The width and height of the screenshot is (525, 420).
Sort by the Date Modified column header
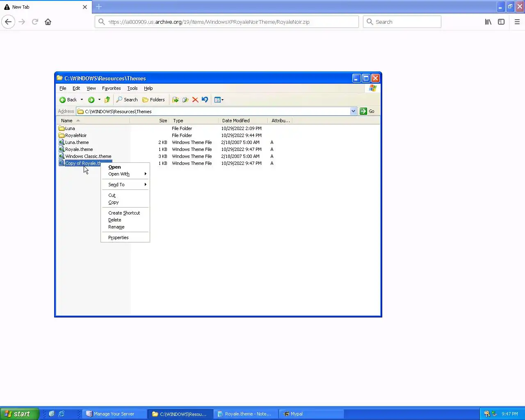coord(243,121)
